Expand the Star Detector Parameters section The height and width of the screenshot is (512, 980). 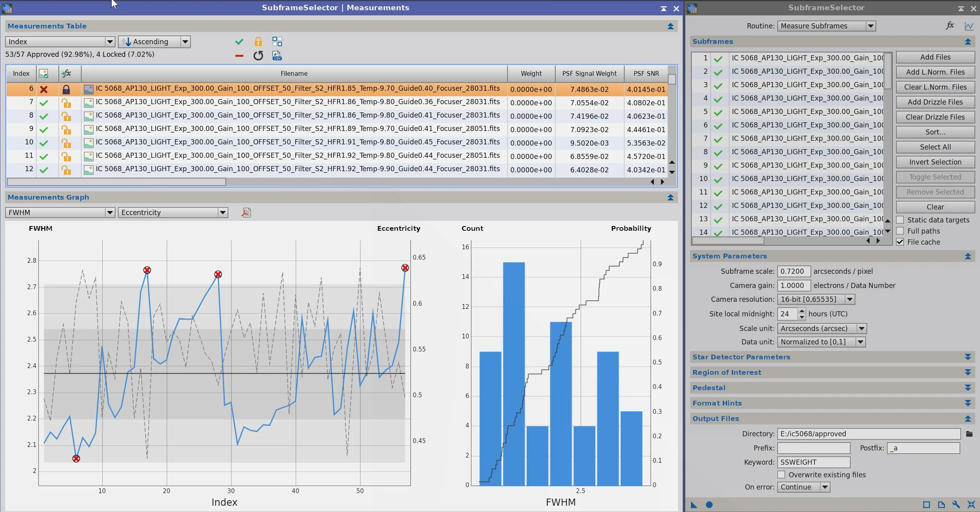967,357
